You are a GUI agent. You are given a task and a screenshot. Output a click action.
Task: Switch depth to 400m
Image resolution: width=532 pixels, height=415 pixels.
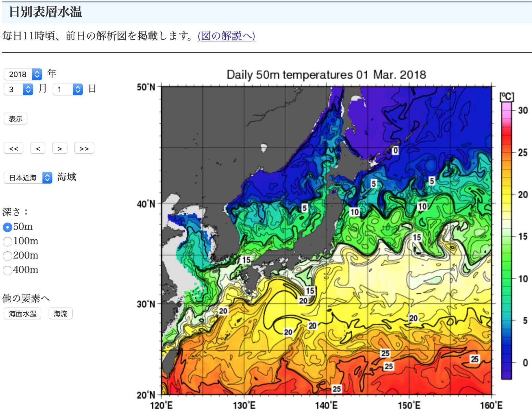coord(8,270)
